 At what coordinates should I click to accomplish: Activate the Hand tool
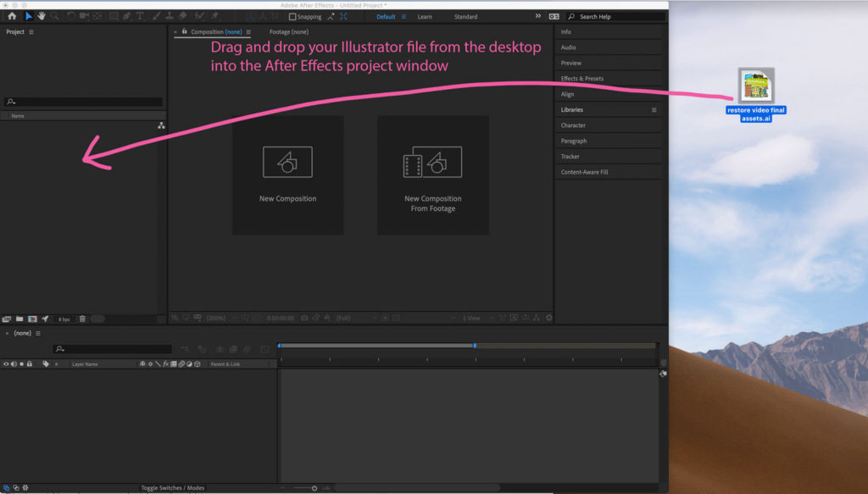[41, 15]
